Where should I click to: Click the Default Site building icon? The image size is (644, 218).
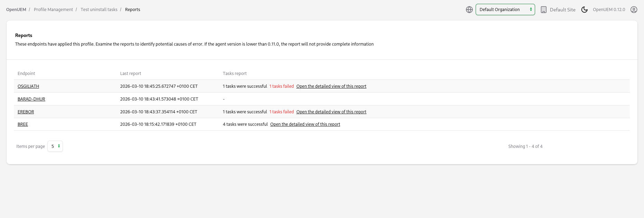(543, 10)
